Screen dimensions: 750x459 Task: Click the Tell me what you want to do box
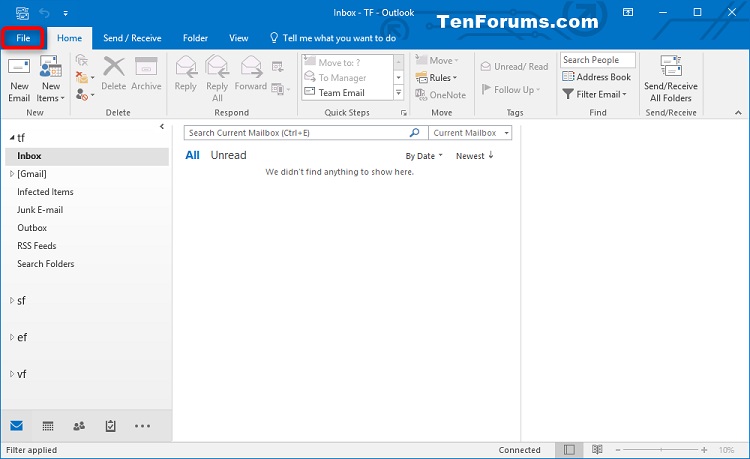click(333, 38)
